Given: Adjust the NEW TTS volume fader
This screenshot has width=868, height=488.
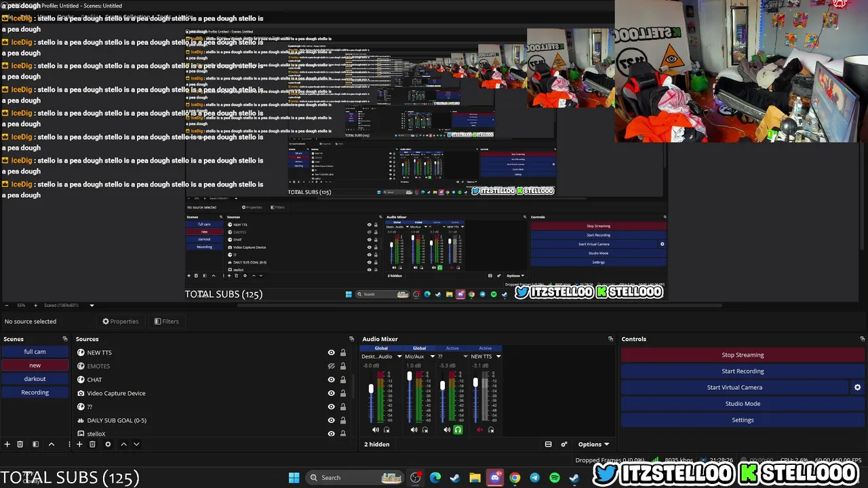Looking at the screenshot, I should coord(475,383).
